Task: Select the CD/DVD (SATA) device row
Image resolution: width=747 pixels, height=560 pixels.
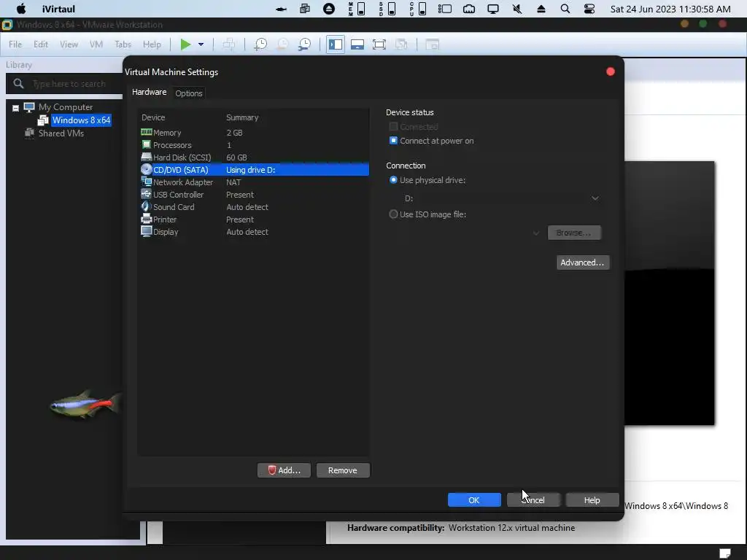Action: (x=255, y=170)
